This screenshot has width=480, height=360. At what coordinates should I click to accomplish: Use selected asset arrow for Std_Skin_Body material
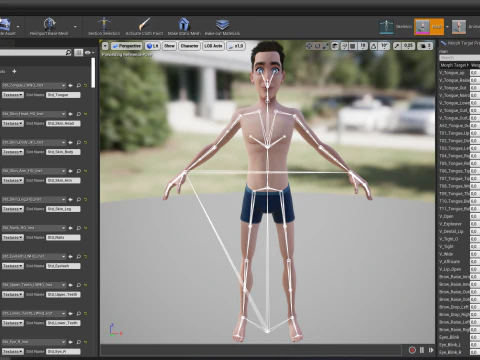[x=70, y=142]
